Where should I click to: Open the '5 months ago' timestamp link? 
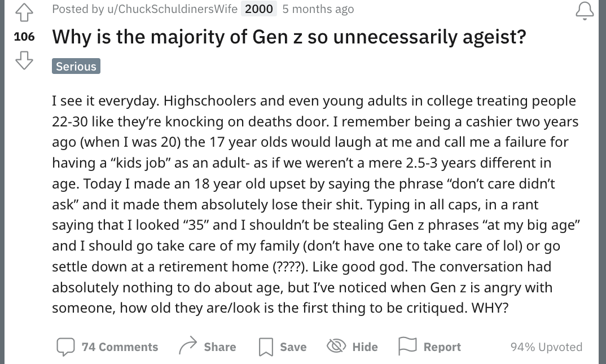click(318, 9)
